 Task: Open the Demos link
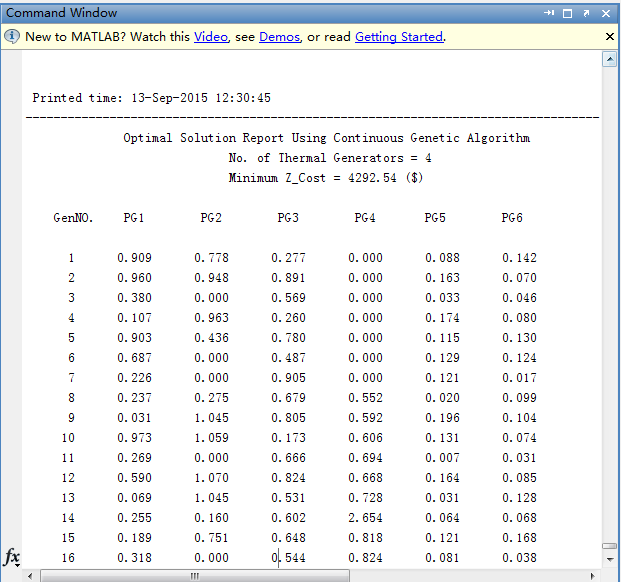tap(279, 37)
